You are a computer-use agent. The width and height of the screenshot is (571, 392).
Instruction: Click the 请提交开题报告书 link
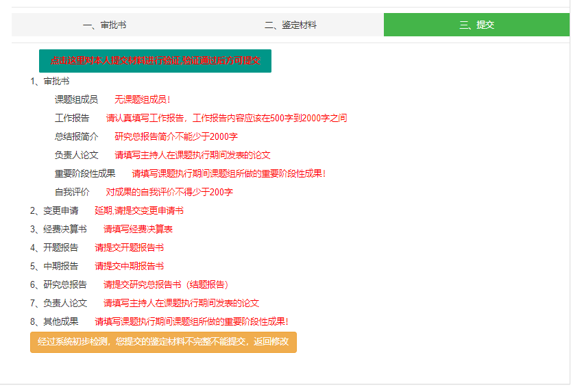(129, 247)
